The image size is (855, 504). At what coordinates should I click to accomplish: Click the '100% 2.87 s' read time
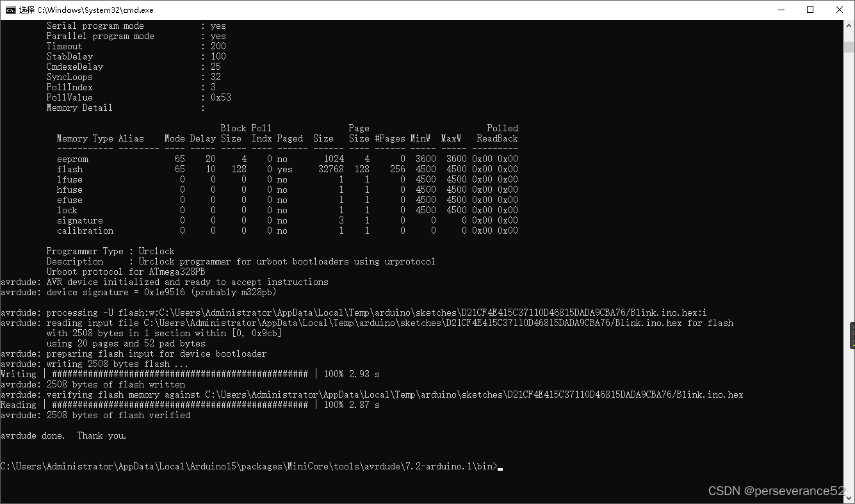[351, 405]
